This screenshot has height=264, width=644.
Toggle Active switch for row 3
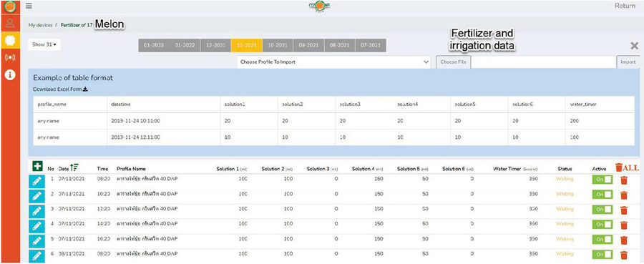(x=602, y=210)
